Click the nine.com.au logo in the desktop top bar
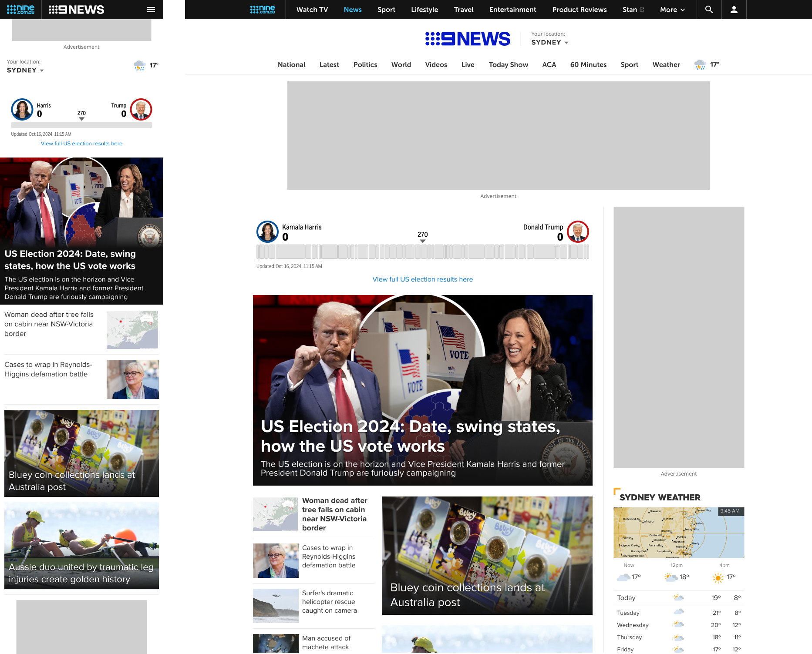 point(263,10)
